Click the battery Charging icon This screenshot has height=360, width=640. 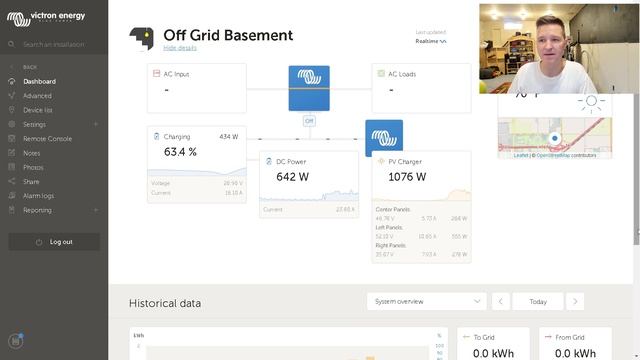(156, 136)
